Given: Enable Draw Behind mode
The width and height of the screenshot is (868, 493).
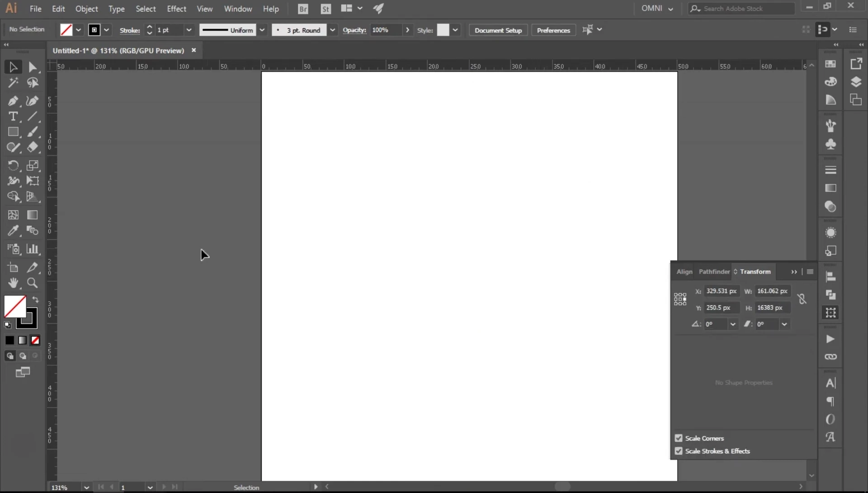Looking at the screenshot, I should (x=23, y=356).
